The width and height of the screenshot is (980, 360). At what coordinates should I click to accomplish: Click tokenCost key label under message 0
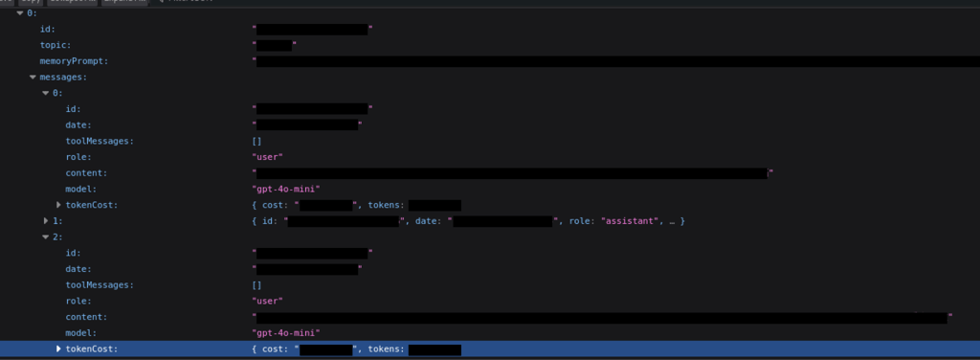[92, 205]
